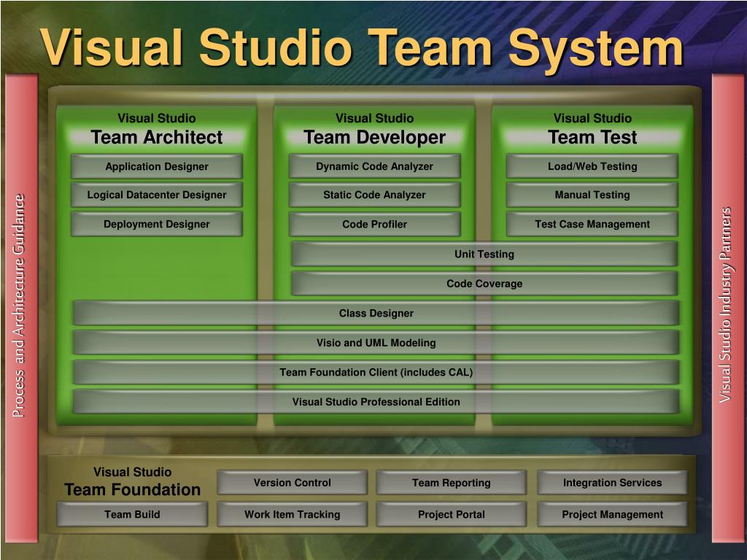Image resolution: width=747 pixels, height=560 pixels.
Task: Click the Team Developer heading
Action: 374,137
